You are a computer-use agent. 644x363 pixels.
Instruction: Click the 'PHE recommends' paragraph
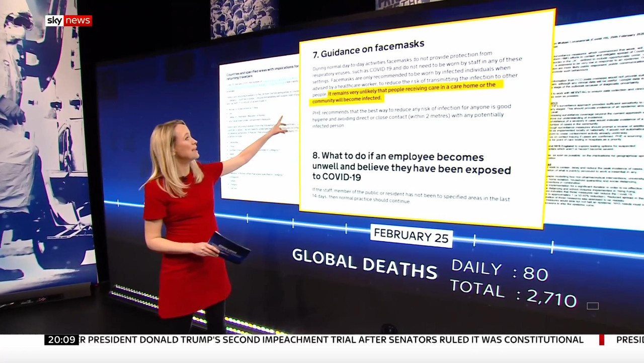tap(412, 116)
